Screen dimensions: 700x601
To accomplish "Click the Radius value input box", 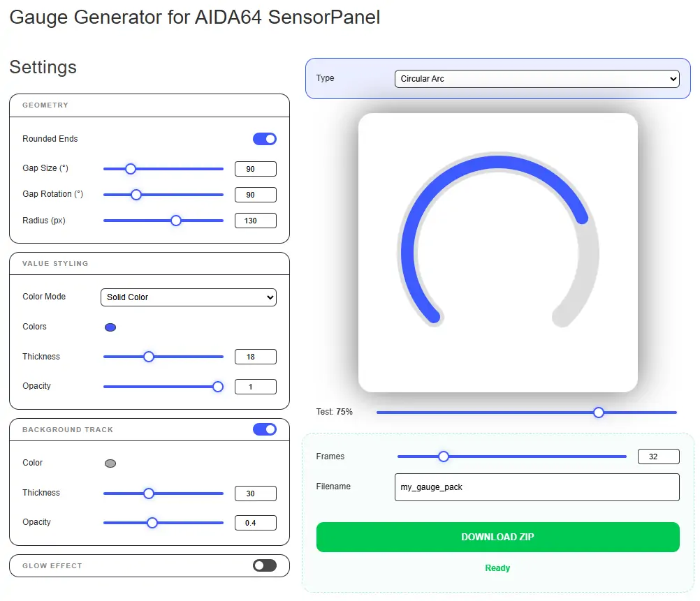I will [x=255, y=221].
